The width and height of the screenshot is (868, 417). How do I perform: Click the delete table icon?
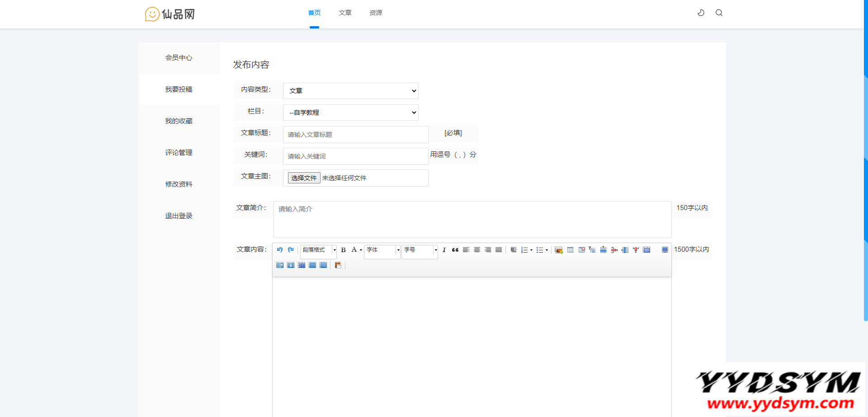(x=581, y=250)
